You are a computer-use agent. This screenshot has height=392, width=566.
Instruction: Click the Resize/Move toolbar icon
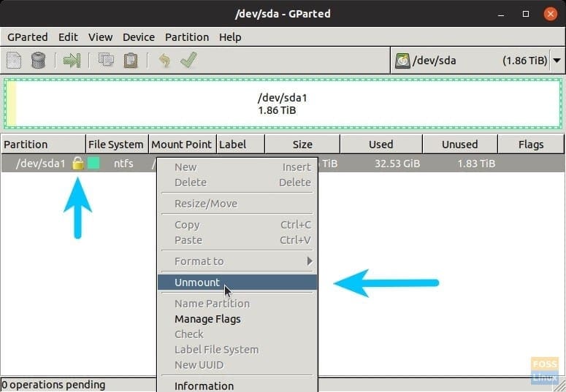(72, 61)
